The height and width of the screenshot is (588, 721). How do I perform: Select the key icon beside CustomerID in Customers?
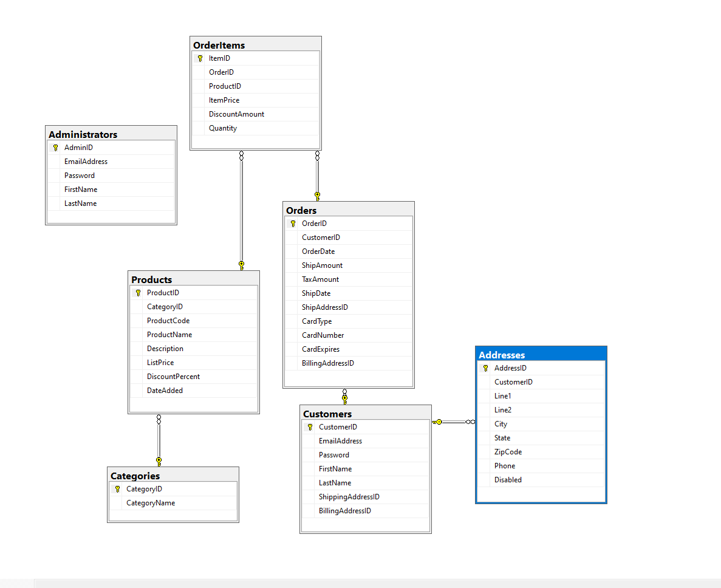310,426
